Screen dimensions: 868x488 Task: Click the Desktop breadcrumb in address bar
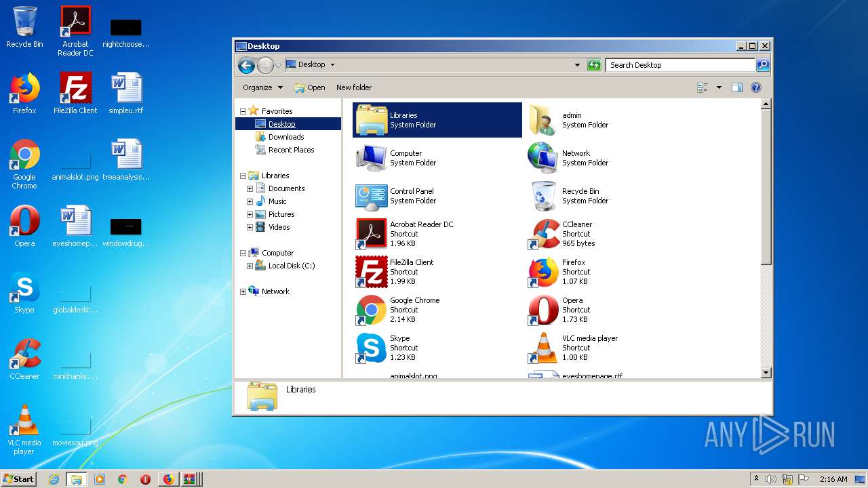pos(311,65)
